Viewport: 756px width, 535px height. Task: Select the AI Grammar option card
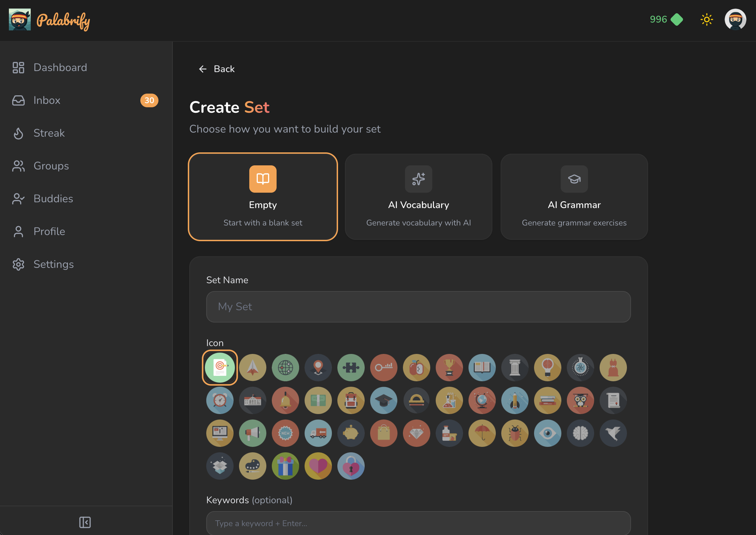pyautogui.click(x=574, y=197)
